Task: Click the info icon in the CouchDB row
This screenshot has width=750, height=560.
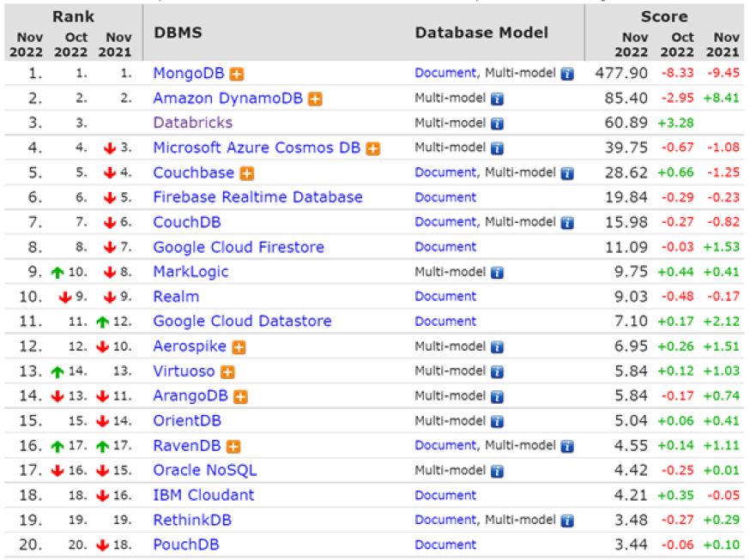Action: click(x=567, y=223)
